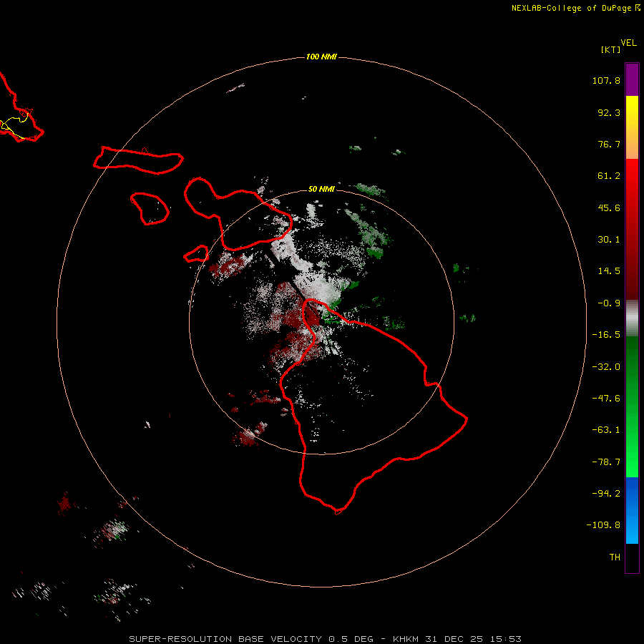Select the -16.5 scale value
Screen dimensions: 644x644
606,335
